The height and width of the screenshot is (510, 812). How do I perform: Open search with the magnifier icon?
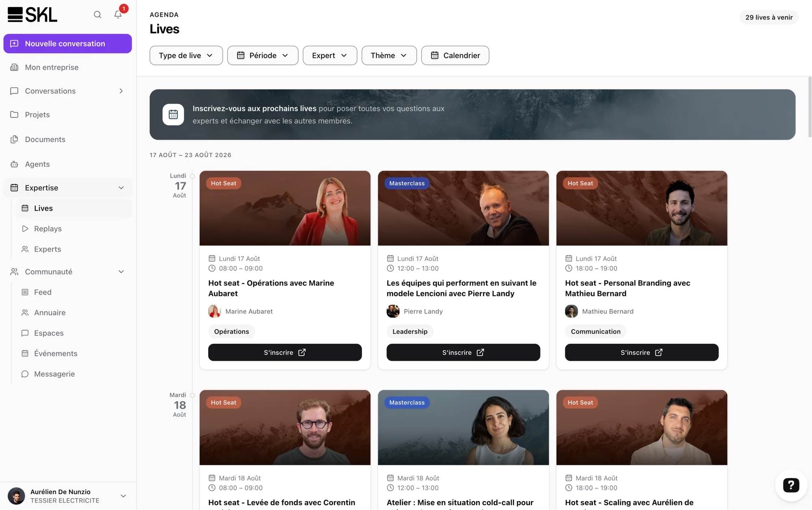pos(97,15)
